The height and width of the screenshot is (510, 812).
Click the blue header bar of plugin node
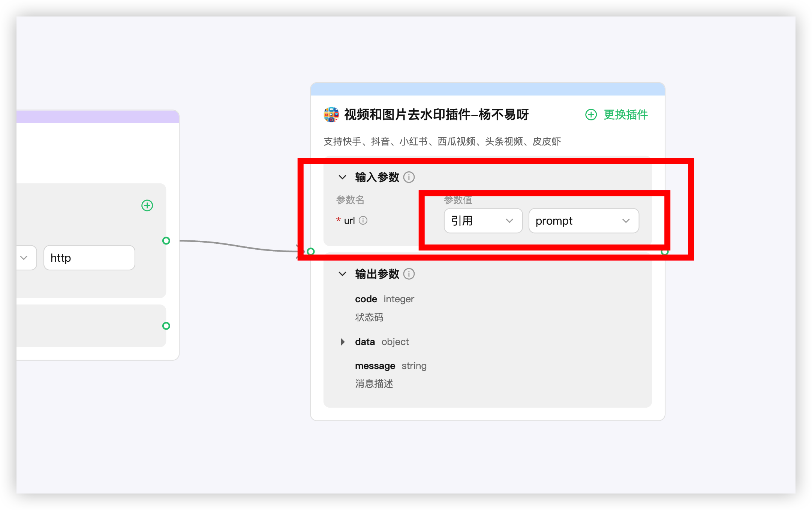click(487, 89)
